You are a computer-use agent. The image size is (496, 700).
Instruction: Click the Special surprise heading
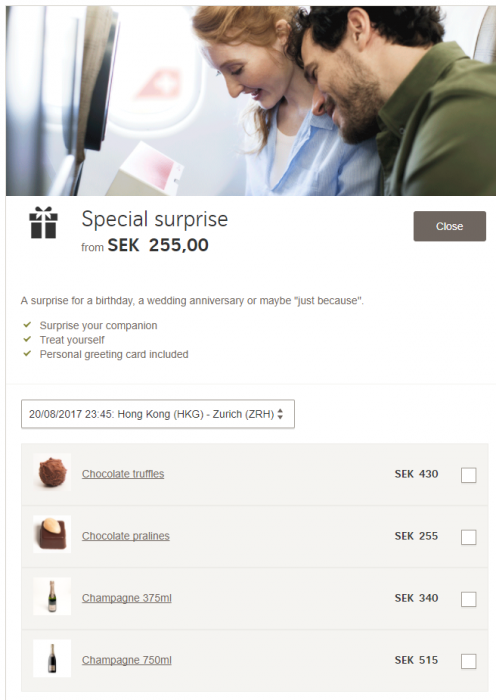154,219
